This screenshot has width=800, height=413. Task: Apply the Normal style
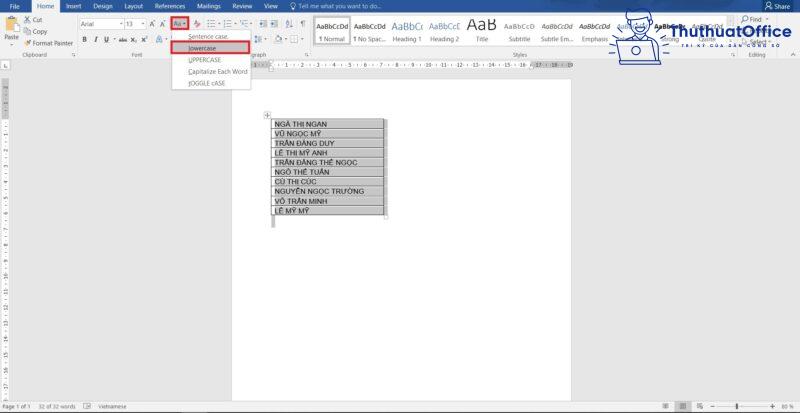[332, 31]
